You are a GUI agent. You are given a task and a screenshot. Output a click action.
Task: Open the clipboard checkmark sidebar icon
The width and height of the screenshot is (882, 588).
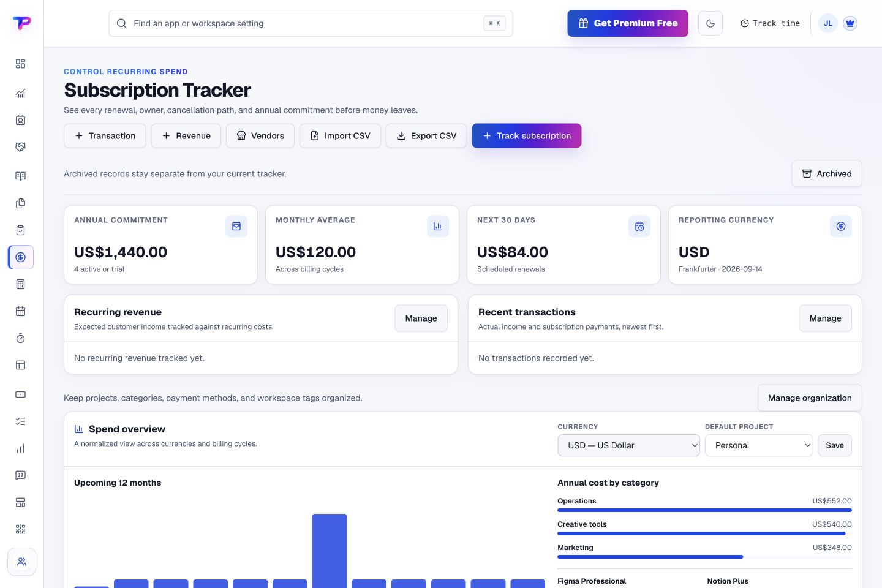pyautogui.click(x=20, y=230)
